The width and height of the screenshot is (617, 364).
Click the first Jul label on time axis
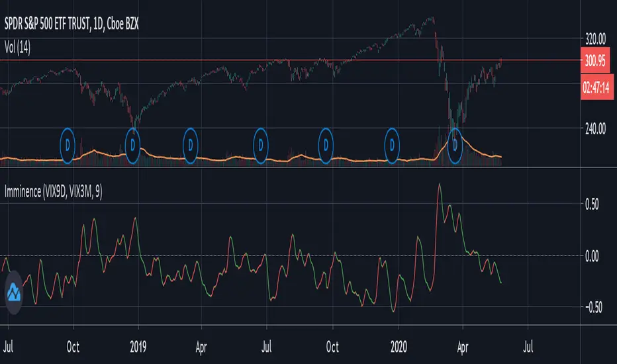(x=8, y=347)
